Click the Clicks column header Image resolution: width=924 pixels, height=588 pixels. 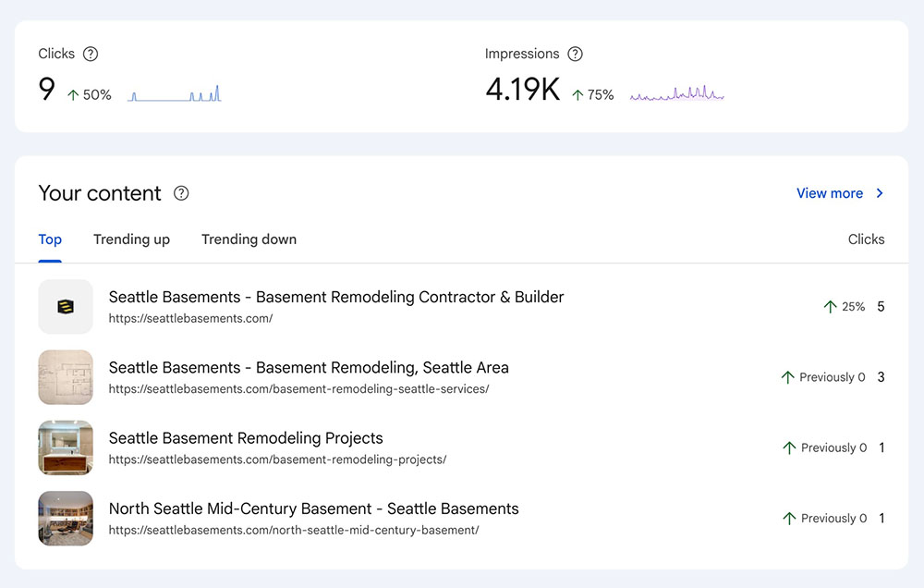click(867, 239)
